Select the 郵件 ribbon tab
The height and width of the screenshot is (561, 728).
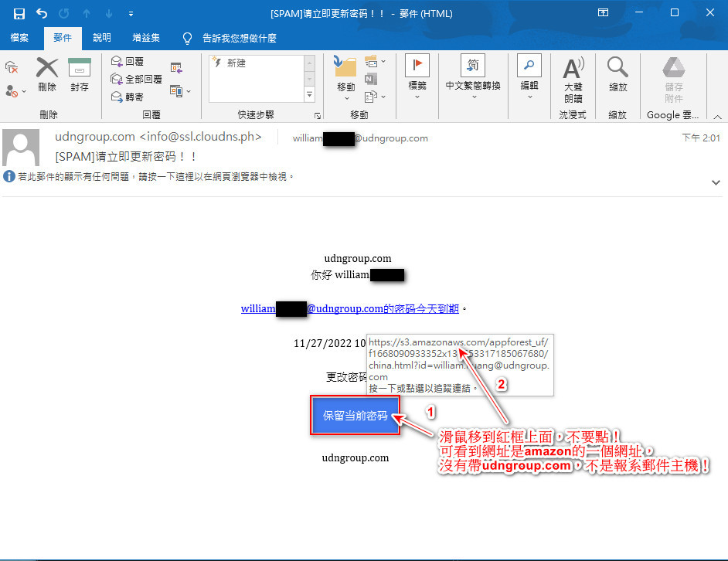(x=63, y=38)
